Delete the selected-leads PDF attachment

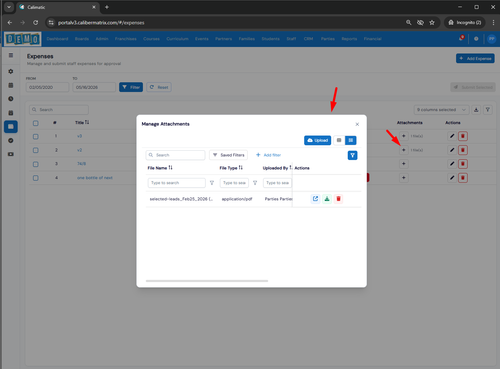pyautogui.click(x=338, y=199)
